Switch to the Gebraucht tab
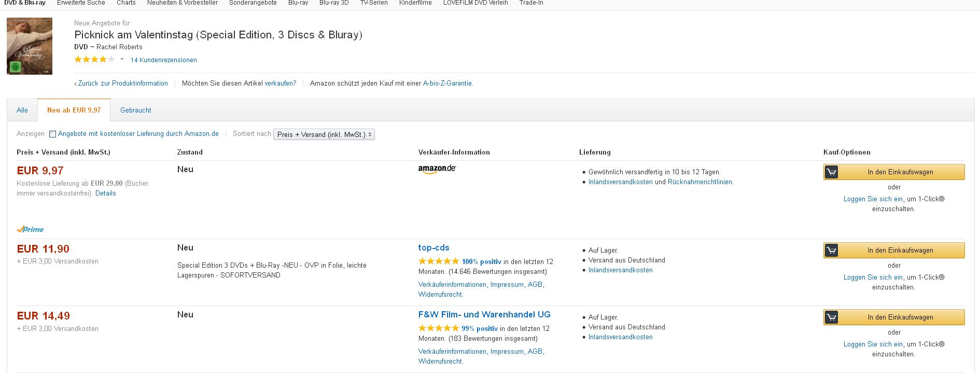 click(x=136, y=110)
